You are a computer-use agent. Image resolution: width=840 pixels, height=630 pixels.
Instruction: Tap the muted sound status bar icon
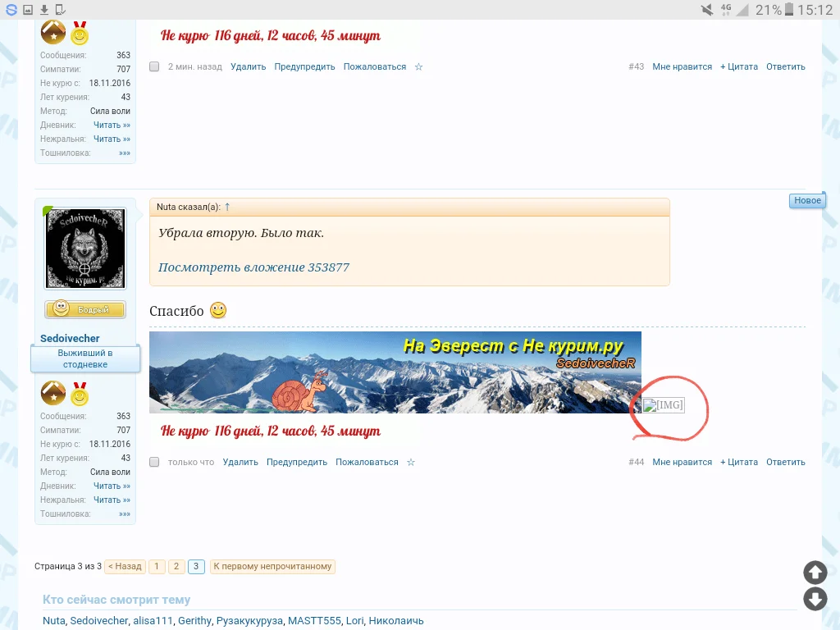pos(707,10)
